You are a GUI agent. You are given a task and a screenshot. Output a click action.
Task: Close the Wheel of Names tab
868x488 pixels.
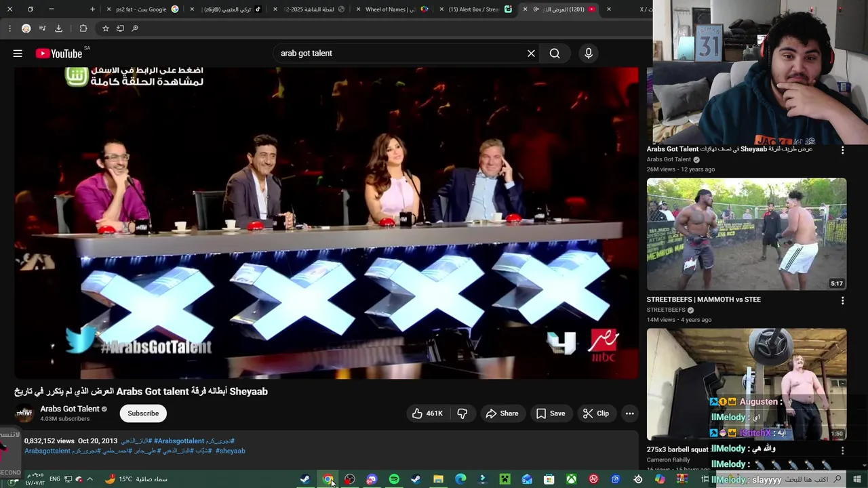coord(358,9)
